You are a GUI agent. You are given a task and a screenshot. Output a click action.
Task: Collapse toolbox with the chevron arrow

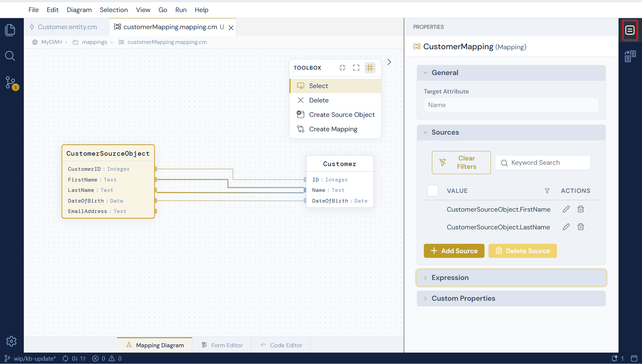pyautogui.click(x=389, y=62)
